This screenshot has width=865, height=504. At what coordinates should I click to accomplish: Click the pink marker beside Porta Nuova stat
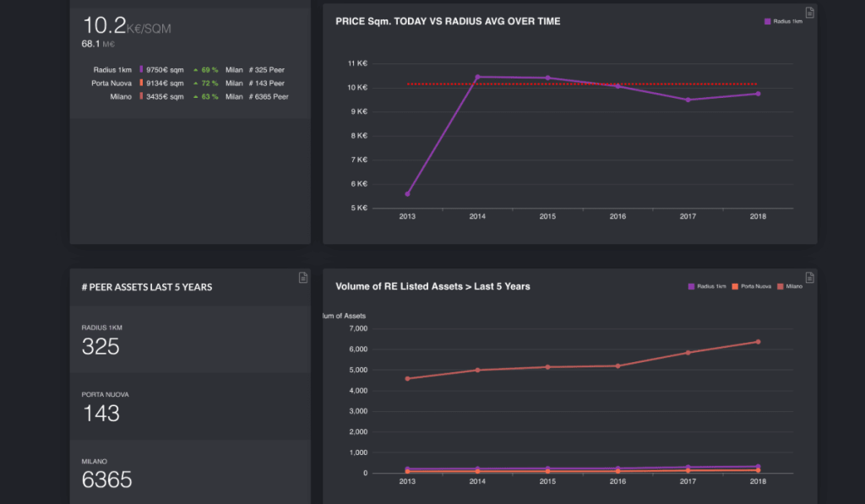[141, 83]
